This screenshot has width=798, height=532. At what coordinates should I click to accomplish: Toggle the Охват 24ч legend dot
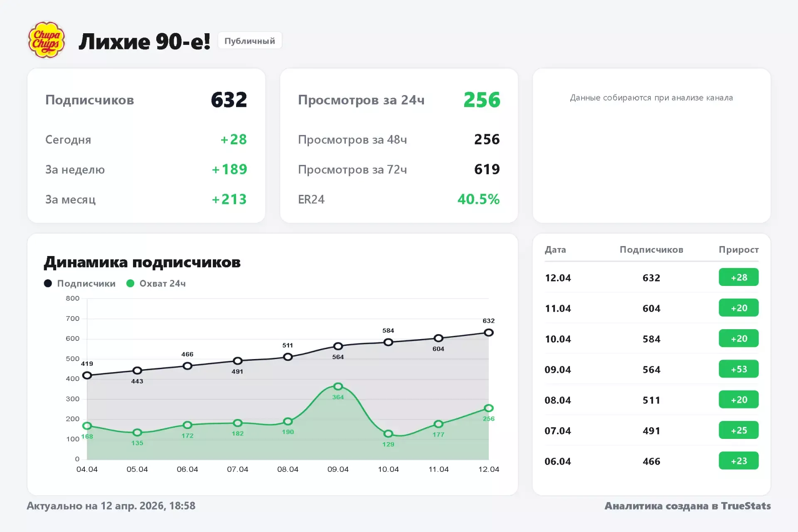[131, 283]
